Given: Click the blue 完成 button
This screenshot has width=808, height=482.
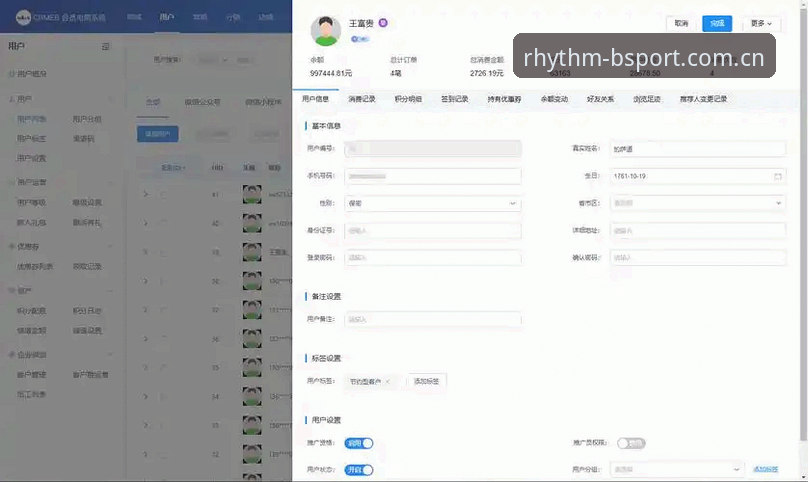Looking at the screenshot, I should [x=717, y=23].
